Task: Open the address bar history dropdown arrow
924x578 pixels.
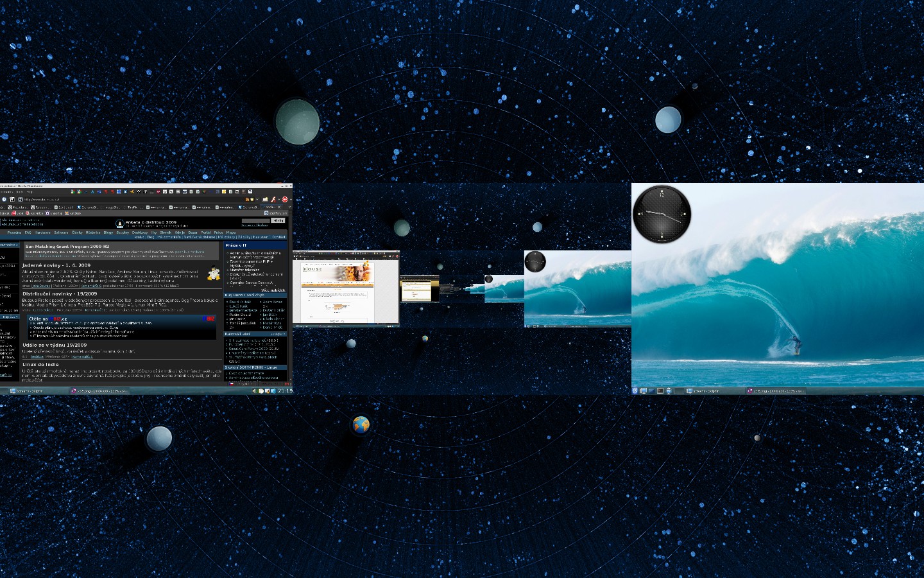Action: (257, 199)
